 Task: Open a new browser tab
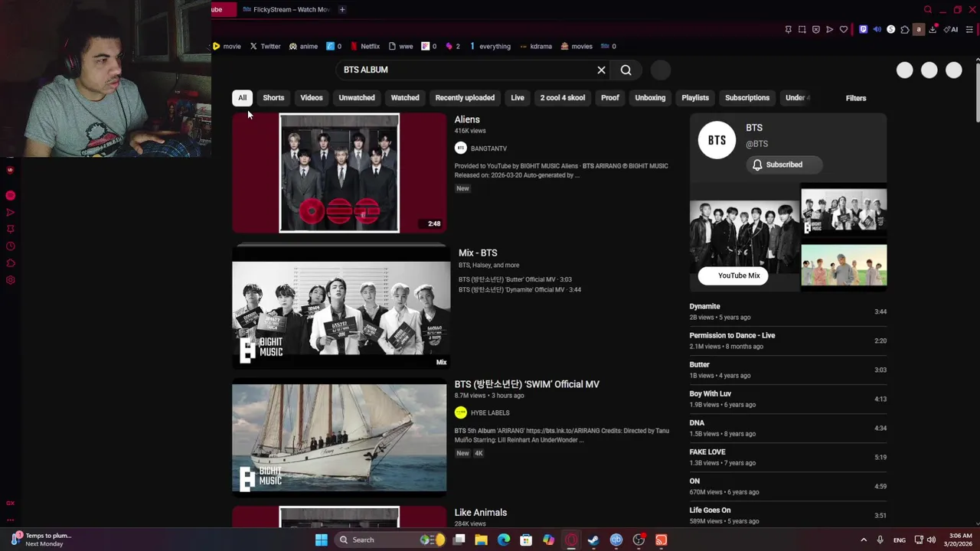pos(342,9)
